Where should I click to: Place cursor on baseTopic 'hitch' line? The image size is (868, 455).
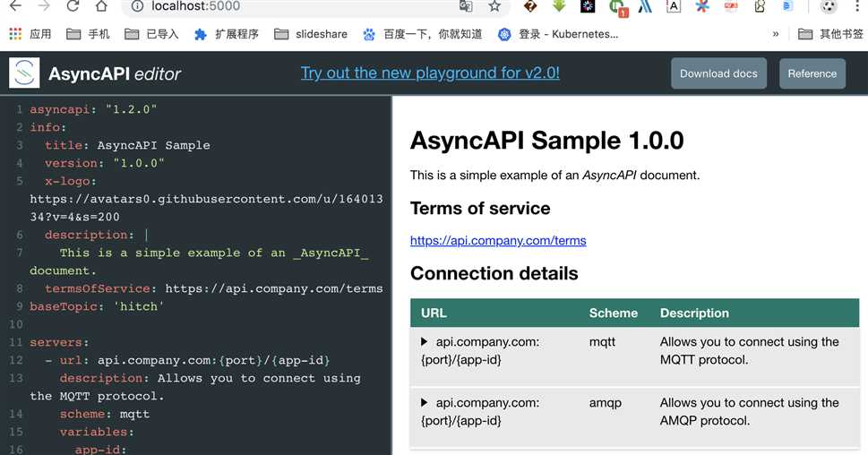coord(97,306)
